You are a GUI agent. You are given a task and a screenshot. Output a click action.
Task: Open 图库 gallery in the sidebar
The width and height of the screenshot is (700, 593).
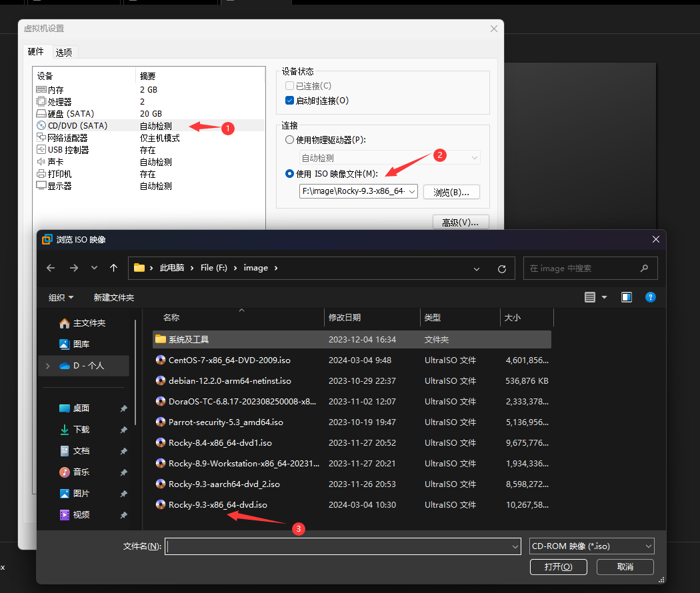click(75, 344)
